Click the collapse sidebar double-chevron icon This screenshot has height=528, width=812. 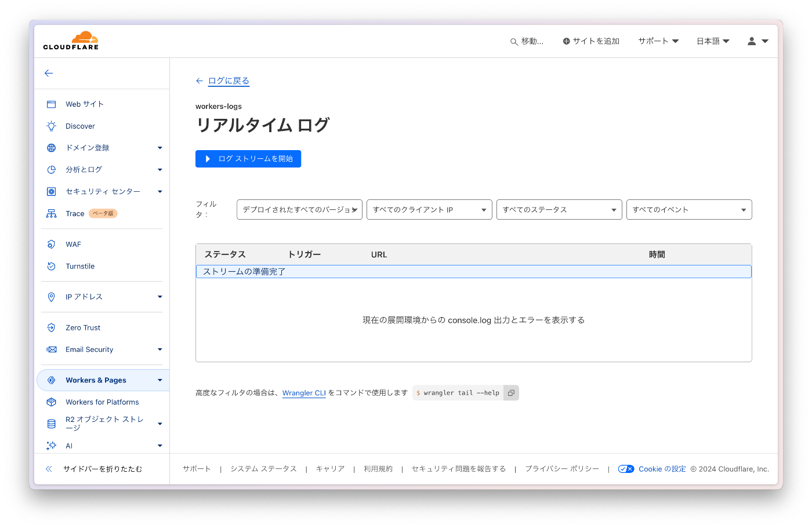(x=49, y=469)
